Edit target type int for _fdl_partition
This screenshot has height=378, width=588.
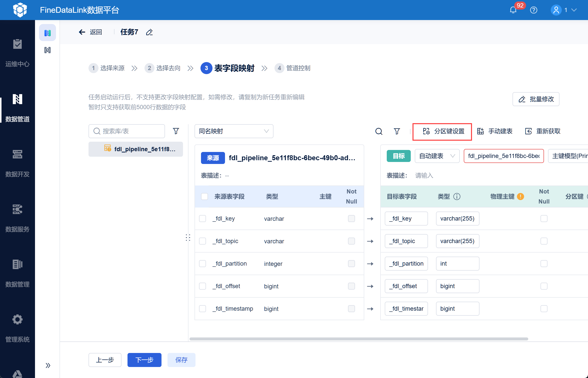pos(457,264)
